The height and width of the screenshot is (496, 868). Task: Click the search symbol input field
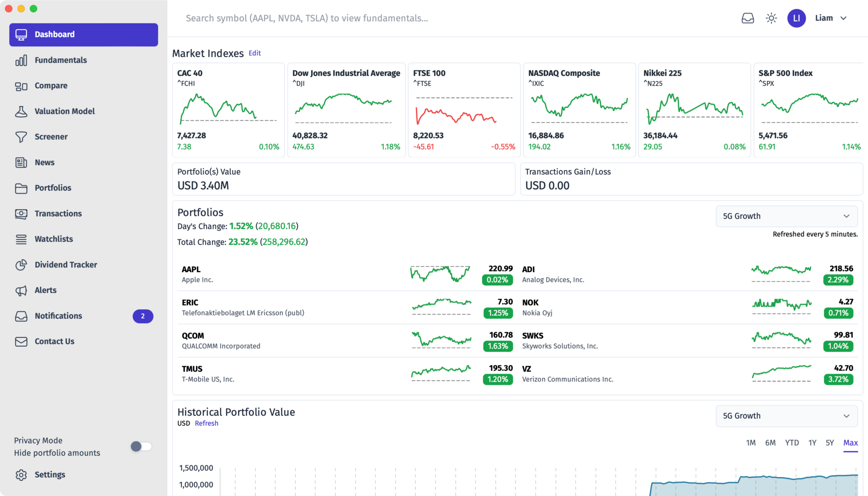coord(458,18)
